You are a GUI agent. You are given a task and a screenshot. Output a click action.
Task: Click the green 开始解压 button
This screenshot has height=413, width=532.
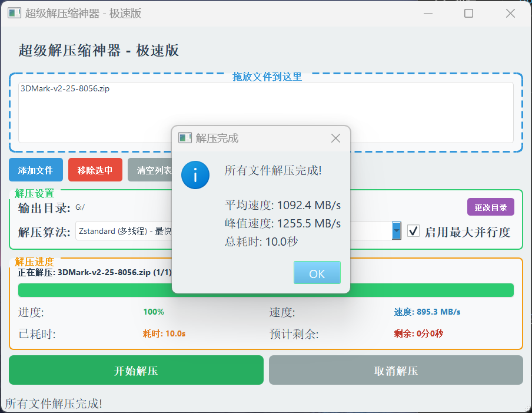[x=136, y=370]
